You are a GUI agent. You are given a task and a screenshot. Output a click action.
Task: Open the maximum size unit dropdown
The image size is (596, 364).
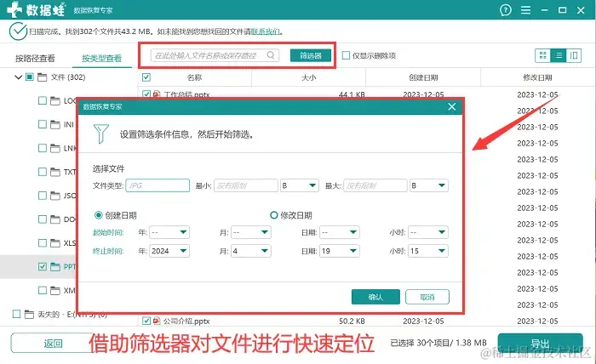(x=429, y=185)
